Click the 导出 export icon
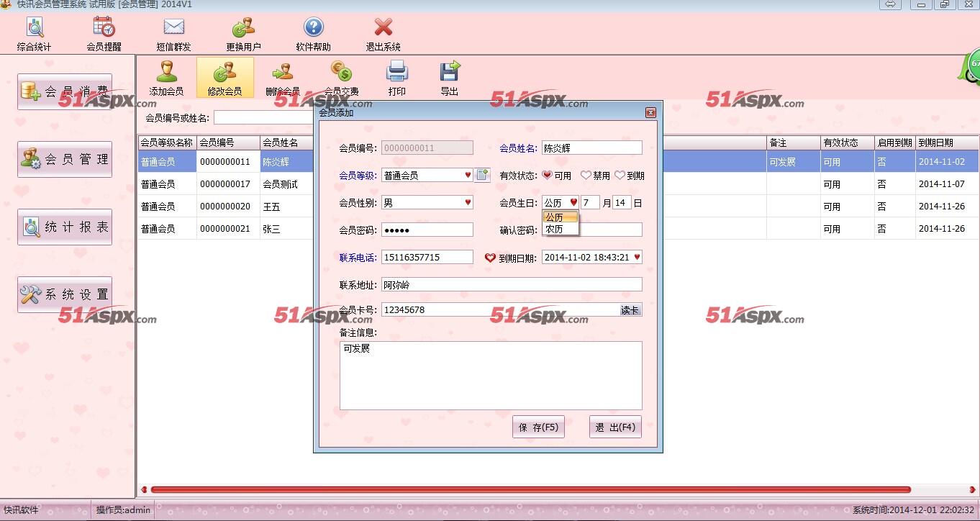The height and width of the screenshot is (521, 980). [x=450, y=78]
